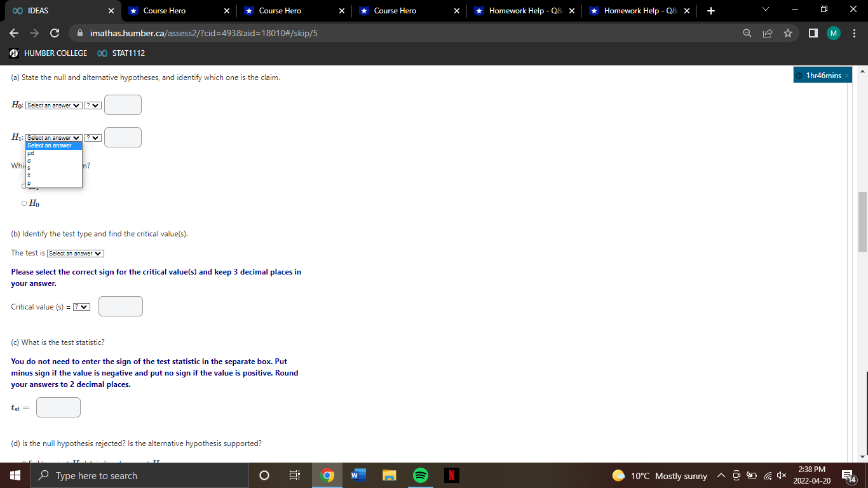Unmute using the speaker tray icon

tap(781, 476)
